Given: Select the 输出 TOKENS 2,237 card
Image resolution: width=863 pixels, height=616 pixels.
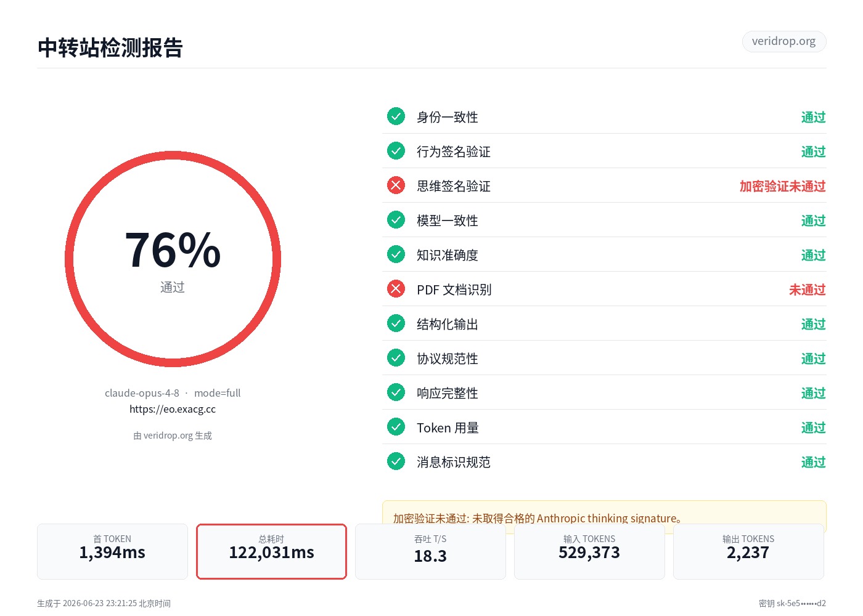Looking at the screenshot, I should [x=748, y=551].
